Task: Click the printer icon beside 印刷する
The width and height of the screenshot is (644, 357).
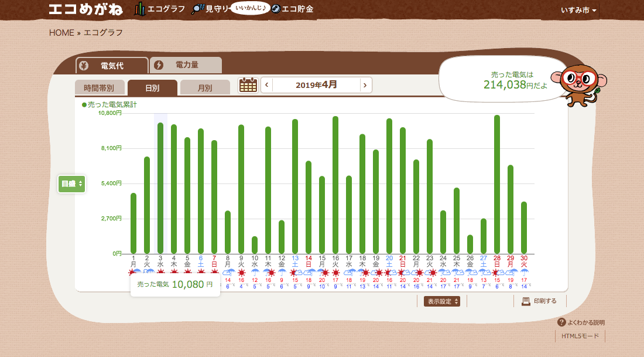Action: (526, 301)
